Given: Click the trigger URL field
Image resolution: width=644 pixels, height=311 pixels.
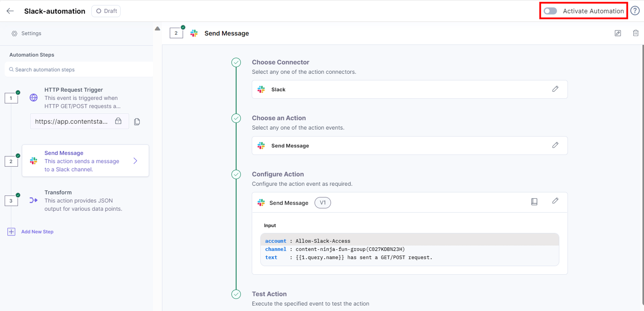Looking at the screenshot, I should tap(79, 121).
